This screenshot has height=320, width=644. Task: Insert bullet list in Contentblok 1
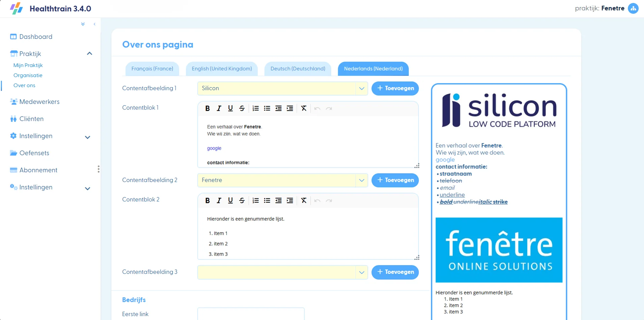(267, 108)
